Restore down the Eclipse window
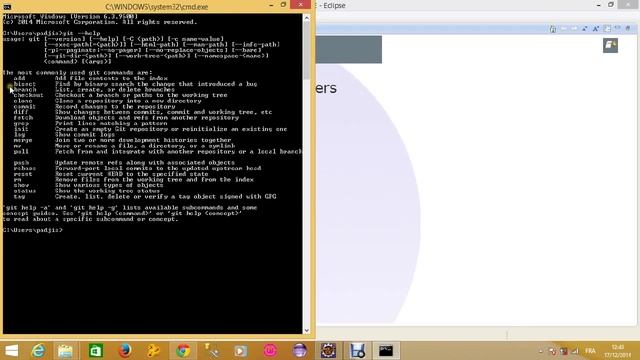Image resolution: width=640 pixels, height=360 pixels. click(611, 5)
